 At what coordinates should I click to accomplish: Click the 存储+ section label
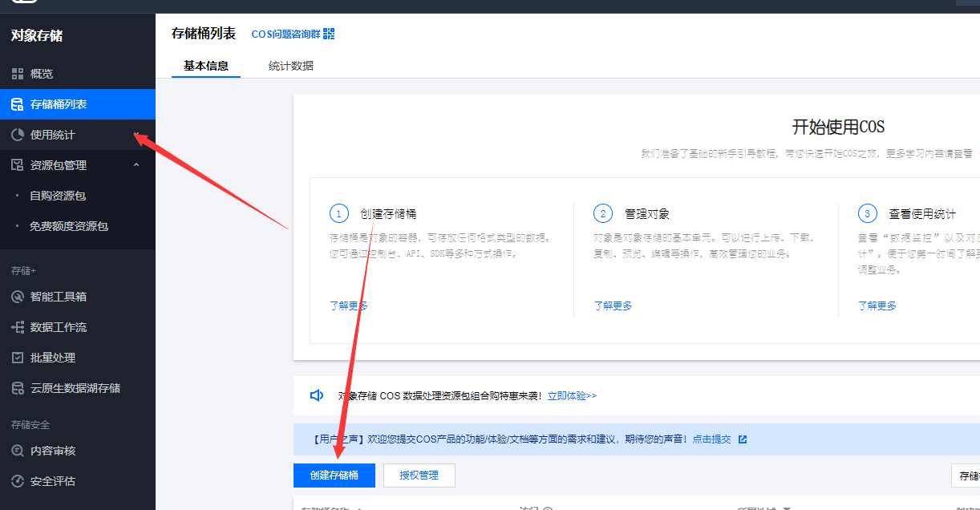click(23, 270)
